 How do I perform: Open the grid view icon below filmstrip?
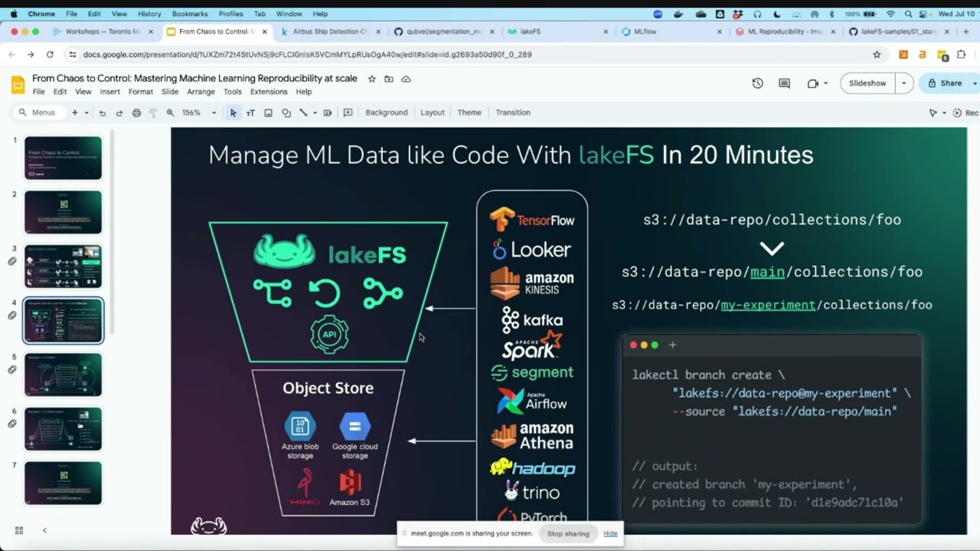tap(19, 530)
